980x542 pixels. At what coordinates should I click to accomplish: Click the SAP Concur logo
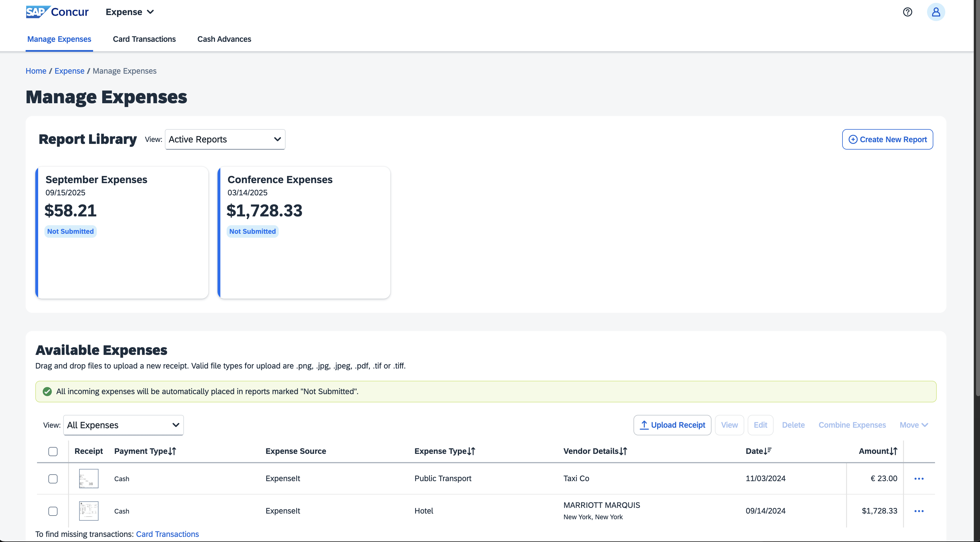coord(57,12)
